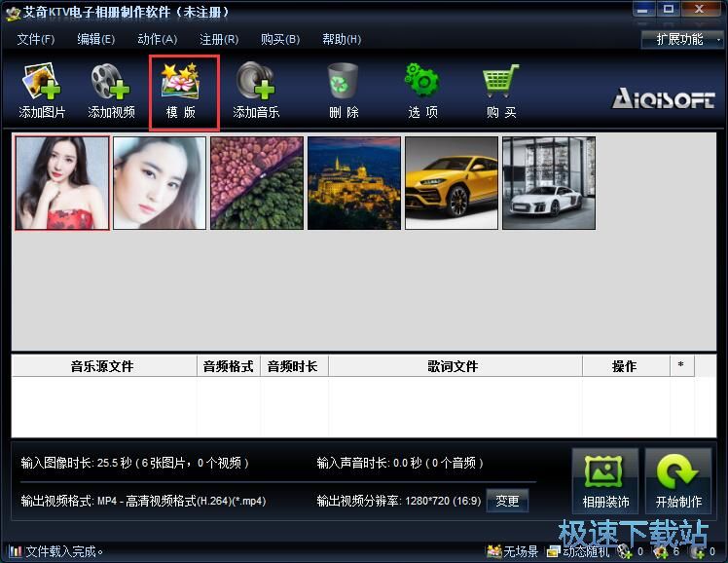
Task: Open the 帮助(H) menu
Action: coord(342,40)
